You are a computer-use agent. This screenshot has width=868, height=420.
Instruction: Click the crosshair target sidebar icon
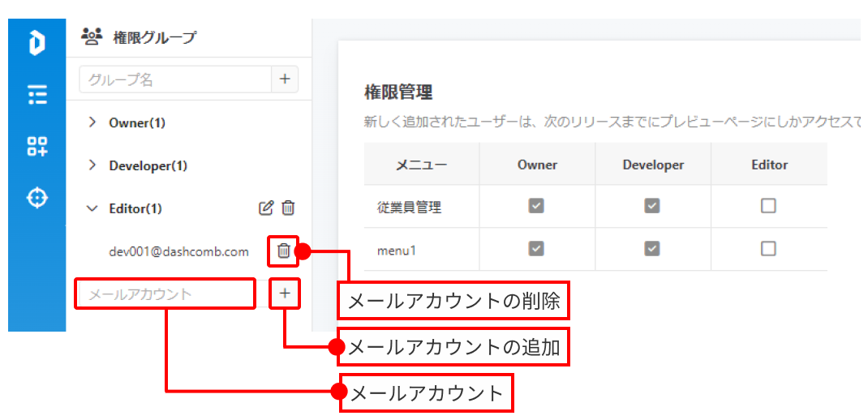click(x=37, y=198)
